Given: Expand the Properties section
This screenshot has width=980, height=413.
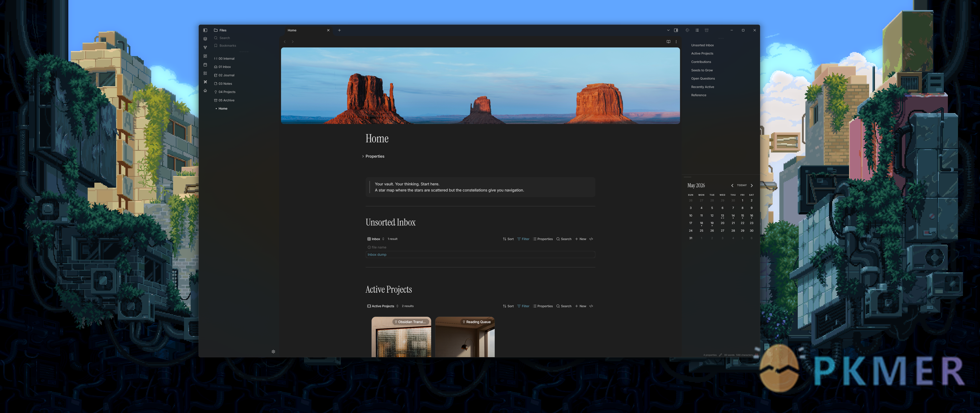Looking at the screenshot, I should point(373,156).
